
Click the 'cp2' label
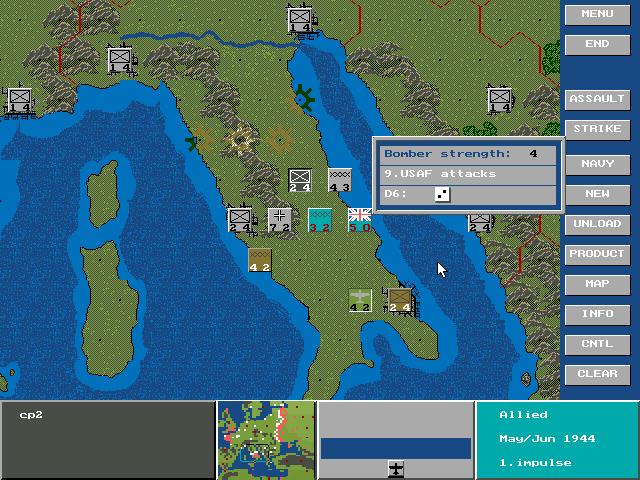[x=31, y=416]
